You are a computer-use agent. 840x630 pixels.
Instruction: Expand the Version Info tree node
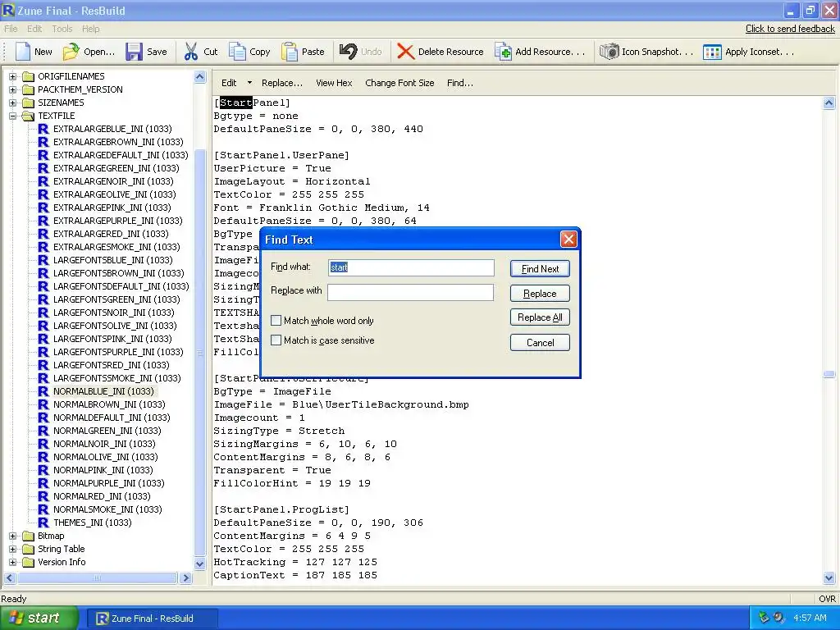point(13,562)
